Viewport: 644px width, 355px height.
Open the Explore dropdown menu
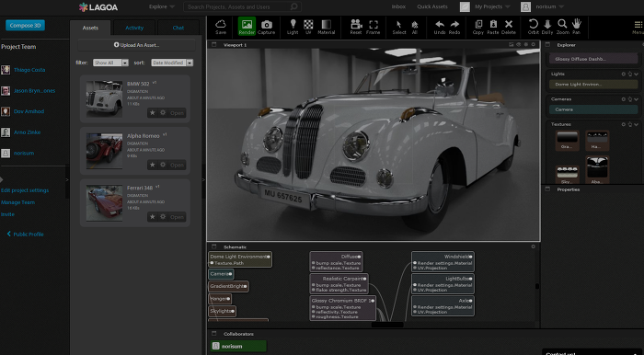tap(162, 6)
